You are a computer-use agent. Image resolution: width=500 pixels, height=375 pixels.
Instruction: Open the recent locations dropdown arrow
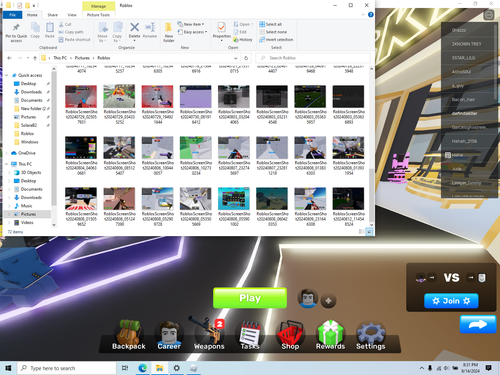point(28,58)
